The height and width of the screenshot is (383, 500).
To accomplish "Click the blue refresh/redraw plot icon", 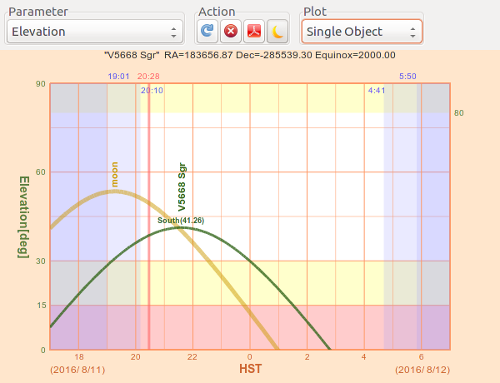I will [x=207, y=31].
